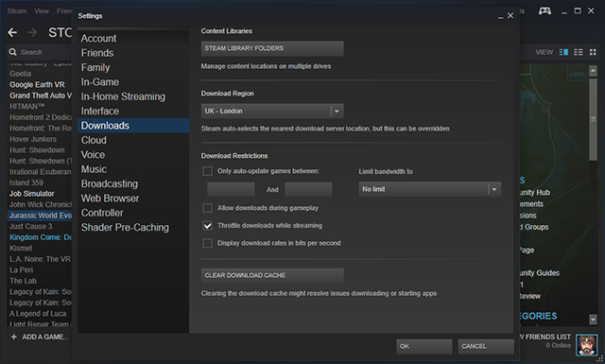
Task: Select HITMAN in library list
Action: click(27, 106)
